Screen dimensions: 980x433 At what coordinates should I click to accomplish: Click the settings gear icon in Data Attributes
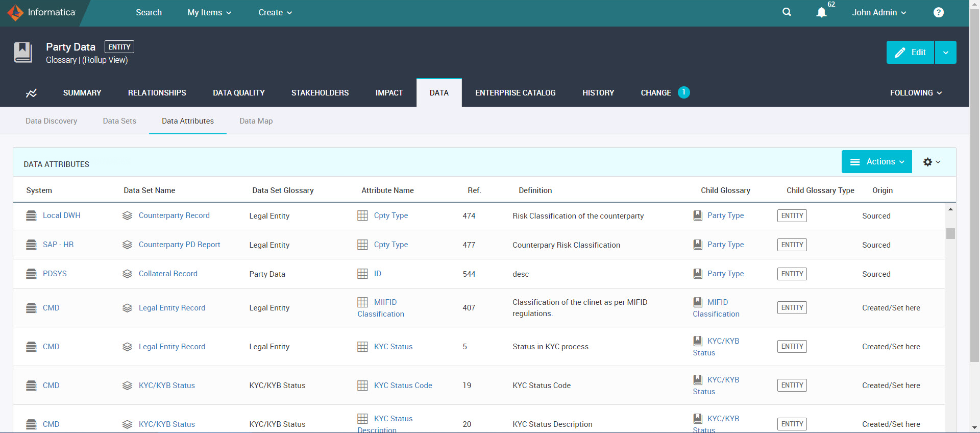pyautogui.click(x=927, y=162)
